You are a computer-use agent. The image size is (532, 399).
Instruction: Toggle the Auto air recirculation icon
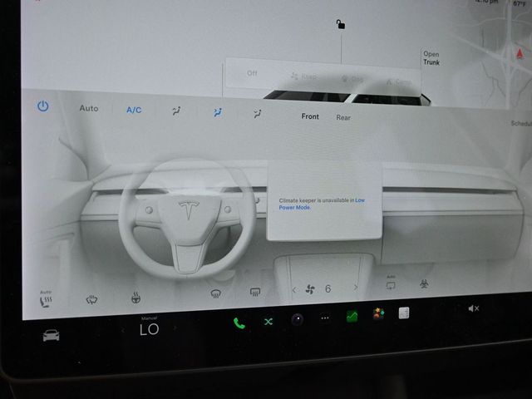point(391,283)
